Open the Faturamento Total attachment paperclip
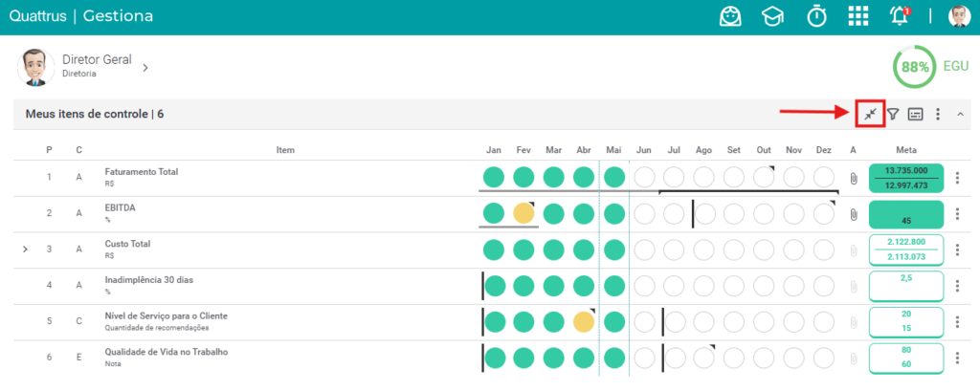 click(x=853, y=179)
